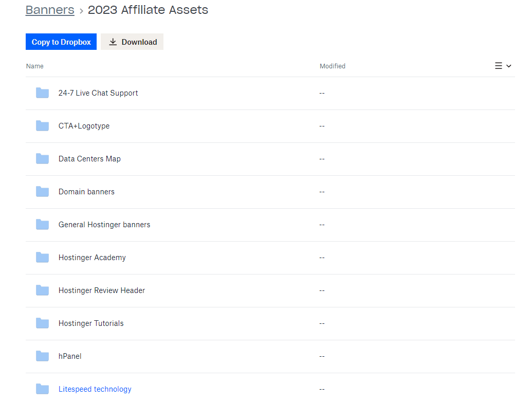Click the Domain banners folder icon
The height and width of the screenshot is (402, 532).
point(42,192)
